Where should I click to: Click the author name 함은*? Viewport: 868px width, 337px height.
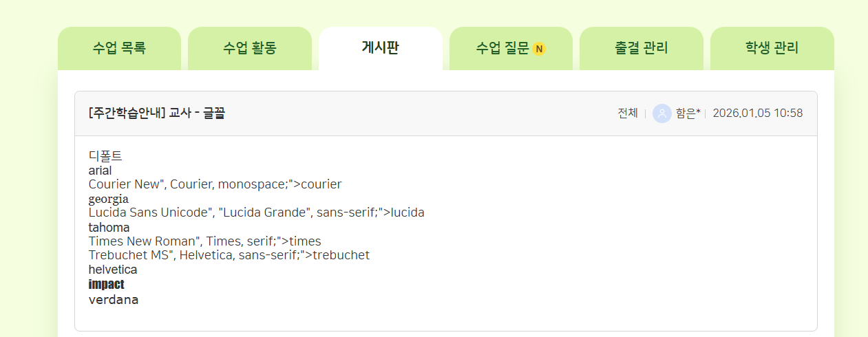(x=688, y=113)
